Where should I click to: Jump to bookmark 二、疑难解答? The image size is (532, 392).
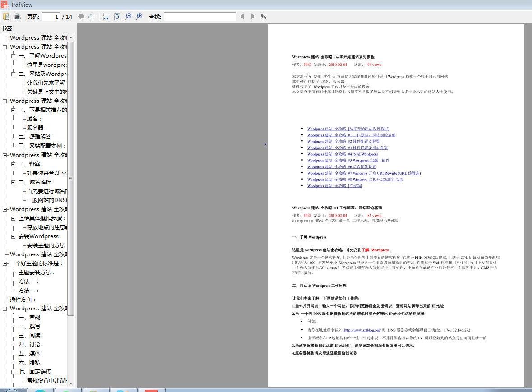pyautogui.click(x=35, y=137)
